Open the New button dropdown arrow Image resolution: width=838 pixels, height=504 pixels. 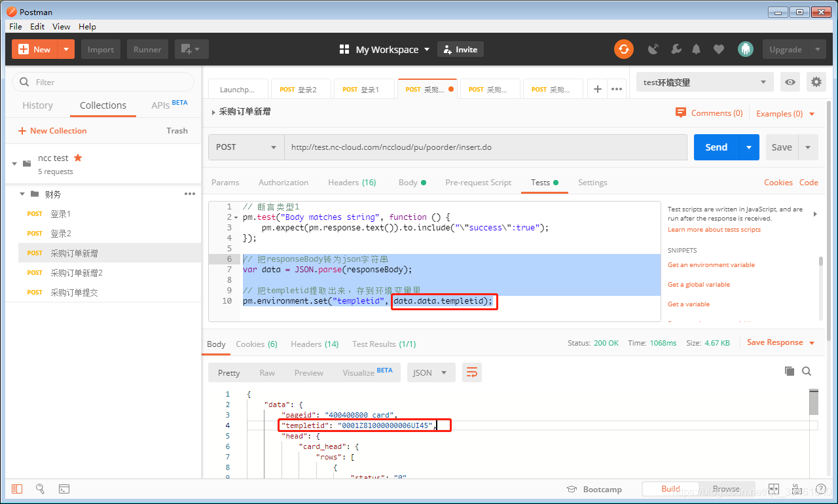coord(66,49)
